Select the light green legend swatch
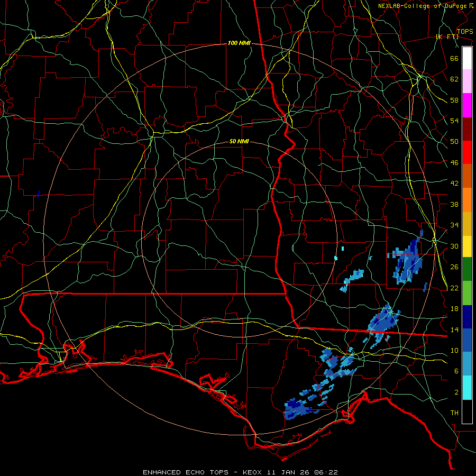The width and height of the screenshot is (476, 476). [467, 293]
